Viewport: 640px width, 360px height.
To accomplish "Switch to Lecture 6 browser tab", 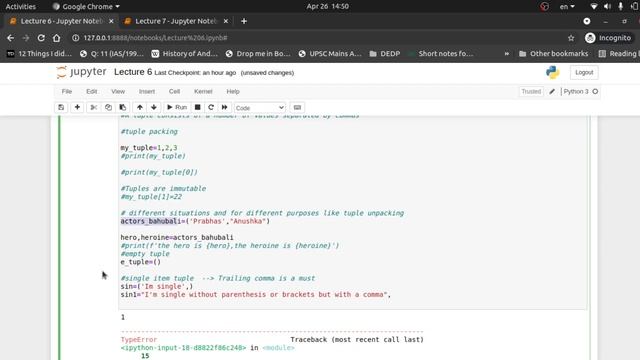I will pos(61,21).
